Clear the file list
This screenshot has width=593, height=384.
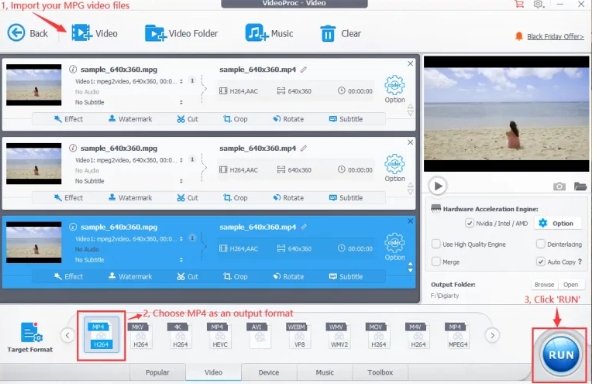340,33
